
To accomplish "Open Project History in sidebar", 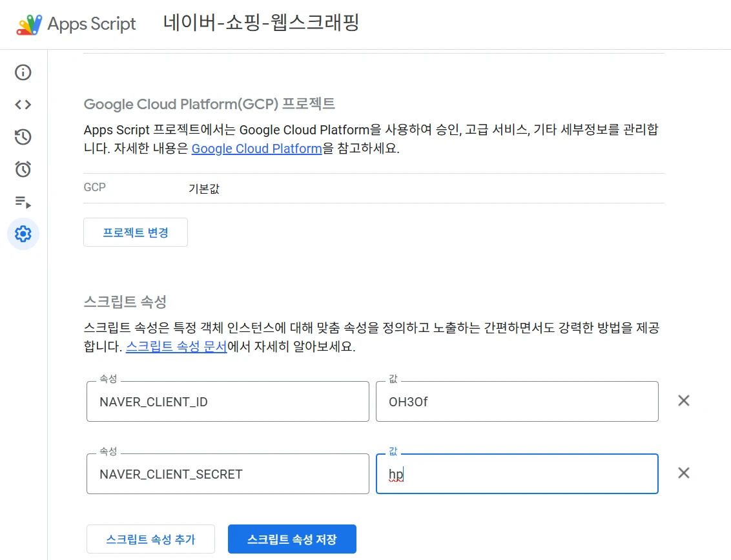I will (23, 137).
